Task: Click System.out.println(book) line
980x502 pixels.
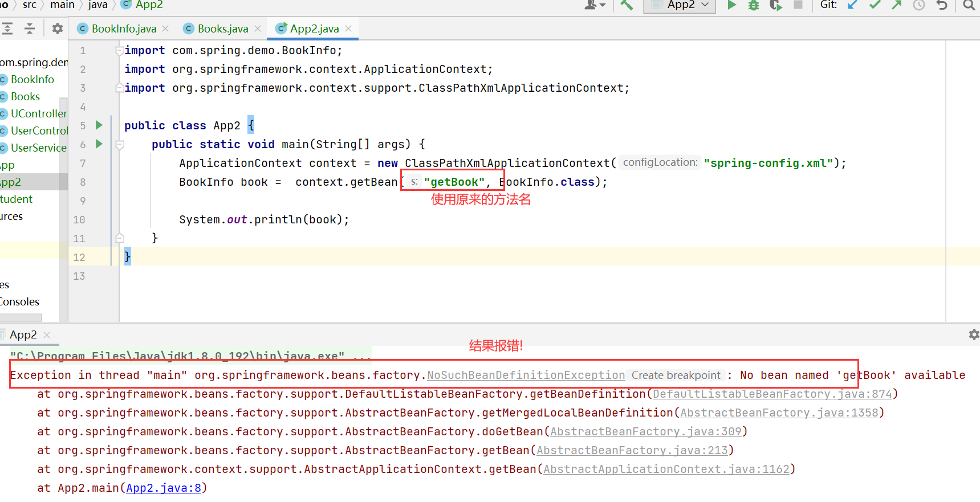Action: 264,219
